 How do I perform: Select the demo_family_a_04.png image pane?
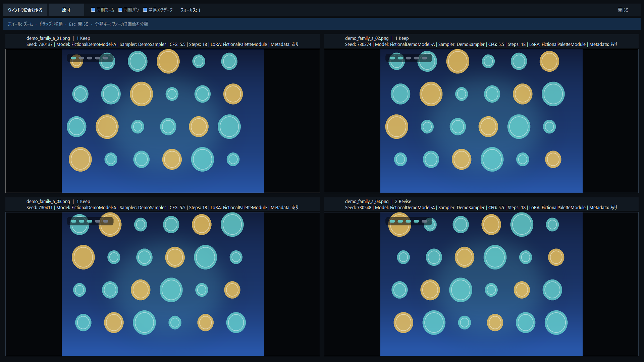[x=481, y=284]
